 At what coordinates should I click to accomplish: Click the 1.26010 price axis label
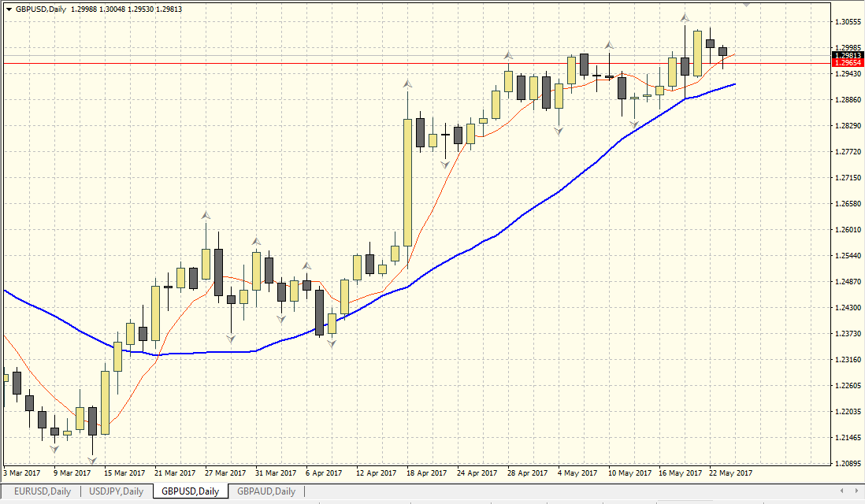click(x=848, y=229)
